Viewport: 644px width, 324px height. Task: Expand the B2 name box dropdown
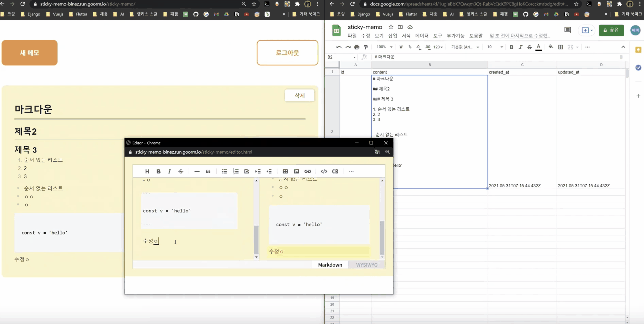(354, 57)
